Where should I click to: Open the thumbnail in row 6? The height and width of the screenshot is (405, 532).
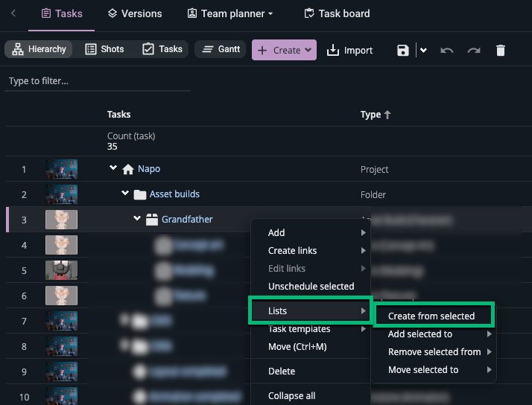point(61,296)
